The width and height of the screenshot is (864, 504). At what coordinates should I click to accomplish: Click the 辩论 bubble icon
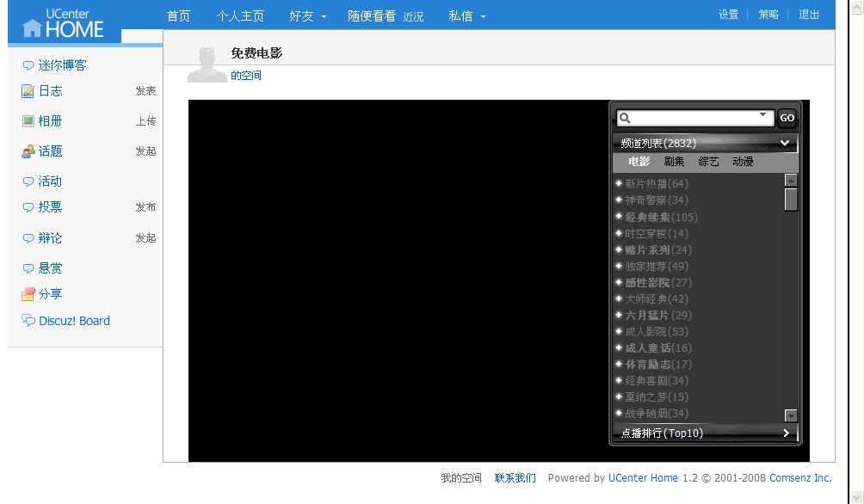28,238
